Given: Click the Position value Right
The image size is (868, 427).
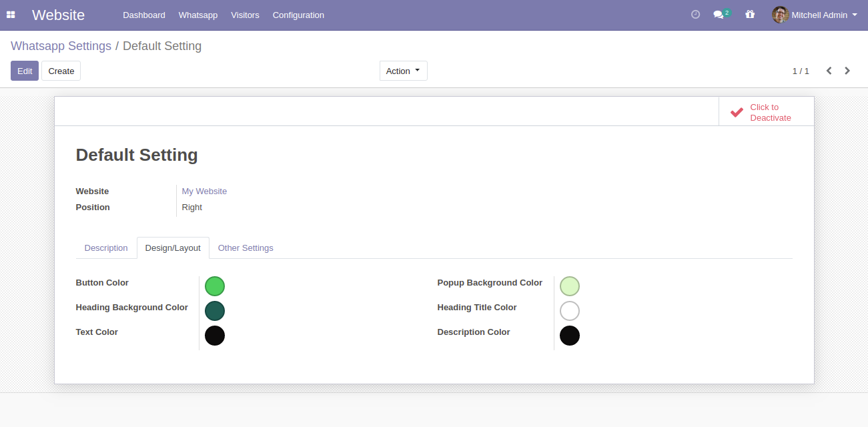Looking at the screenshot, I should coord(192,207).
